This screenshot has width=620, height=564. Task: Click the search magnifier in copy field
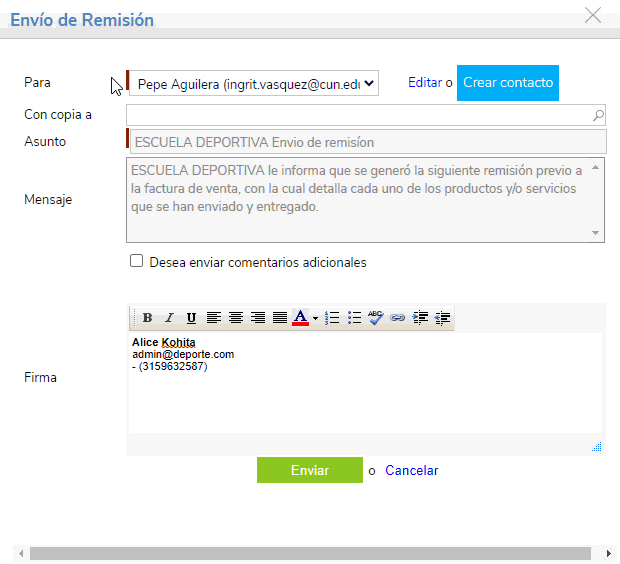[x=598, y=115]
